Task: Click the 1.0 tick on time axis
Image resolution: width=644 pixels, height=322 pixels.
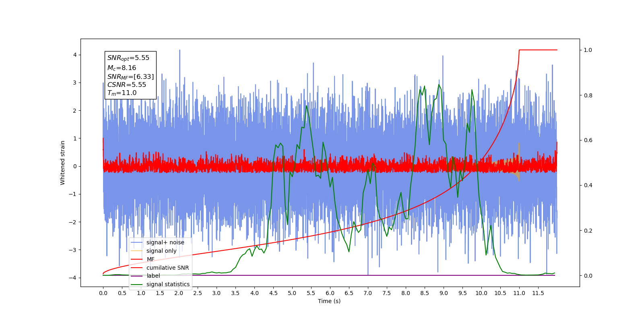Action: coord(141,293)
